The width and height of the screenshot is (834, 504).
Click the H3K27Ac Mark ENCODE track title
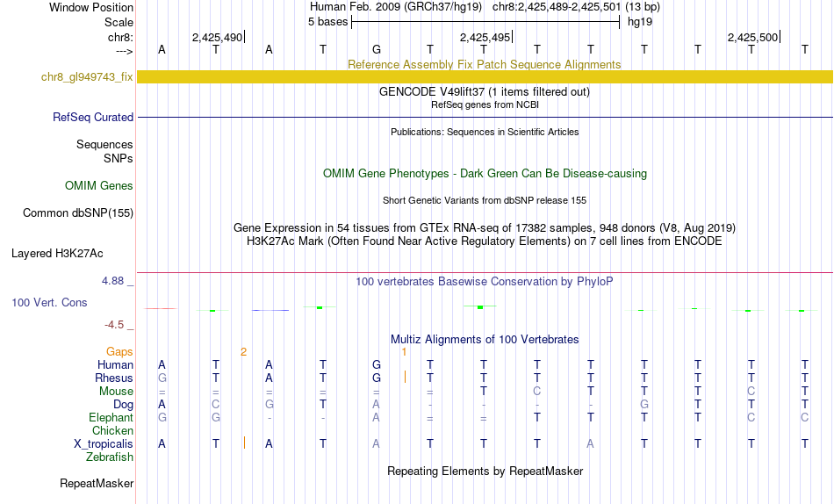point(485,241)
